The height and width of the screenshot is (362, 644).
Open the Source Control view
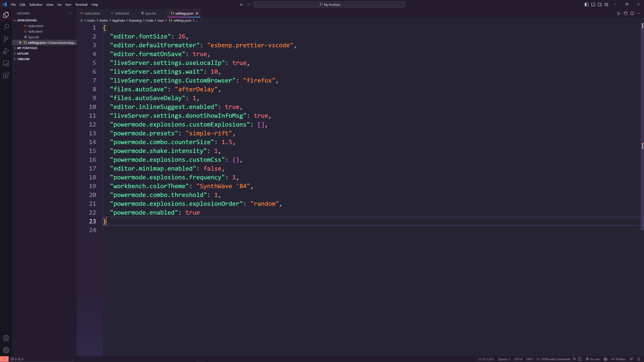pos(6,39)
